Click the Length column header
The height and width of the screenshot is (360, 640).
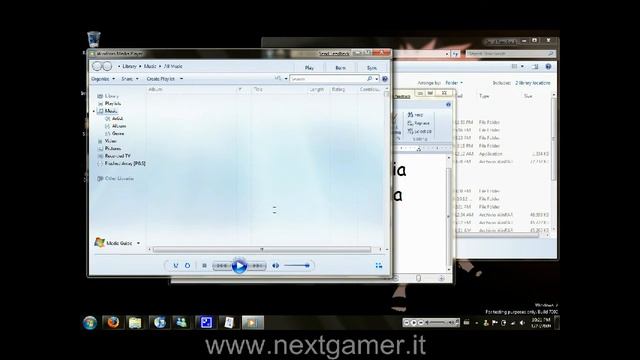pyautogui.click(x=317, y=89)
